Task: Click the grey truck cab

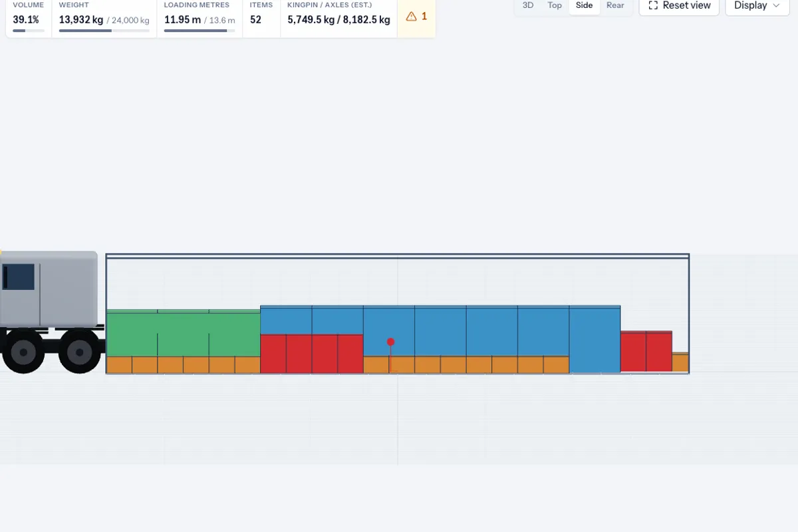Action: pos(49,289)
